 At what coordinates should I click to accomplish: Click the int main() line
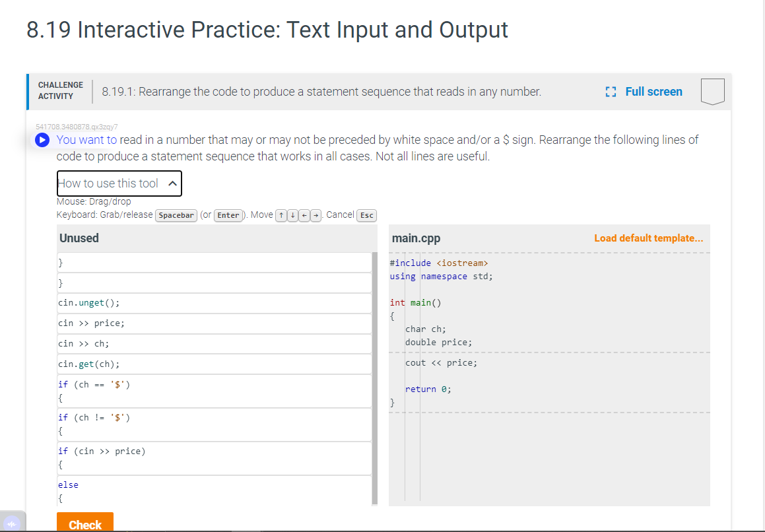click(x=415, y=303)
